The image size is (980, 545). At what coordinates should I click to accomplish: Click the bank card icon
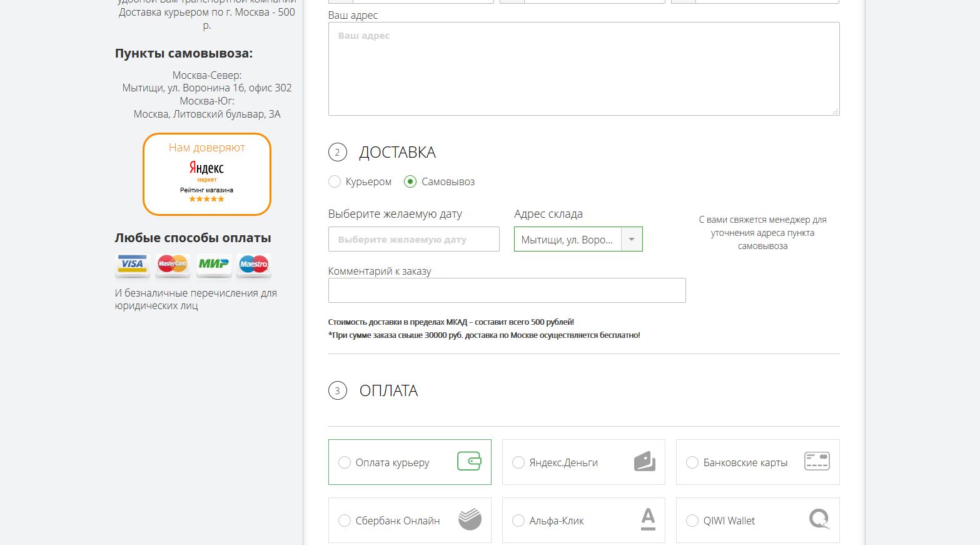[817, 462]
